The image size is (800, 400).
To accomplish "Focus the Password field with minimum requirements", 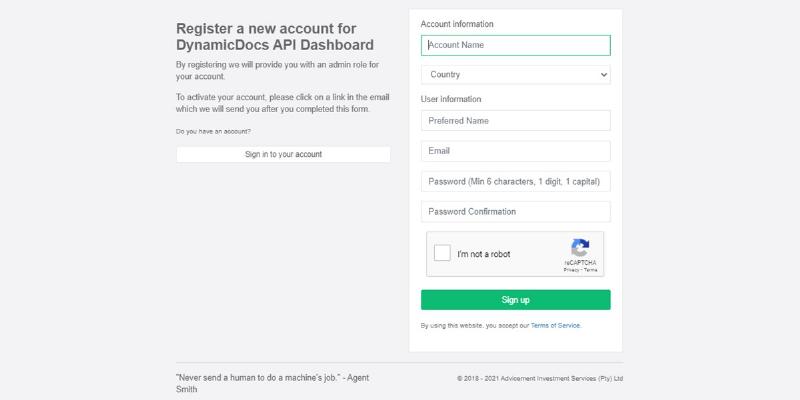I will pos(515,182).
